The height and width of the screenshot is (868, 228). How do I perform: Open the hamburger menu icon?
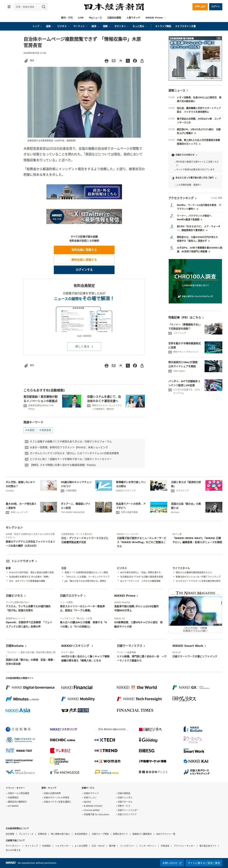pos(9,7)
